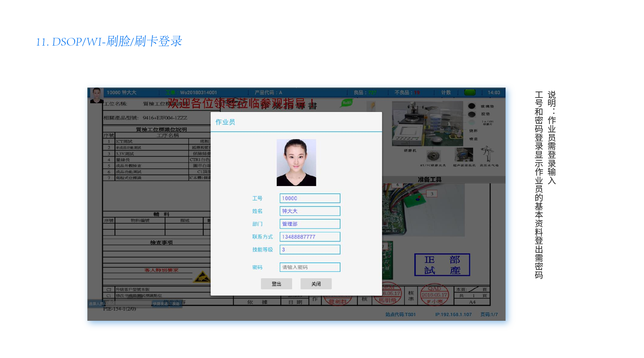The height and width of the screenshot is (358, 644).
Task: Click the MT/PC grinding fixture image
Action: pos(433,156)
